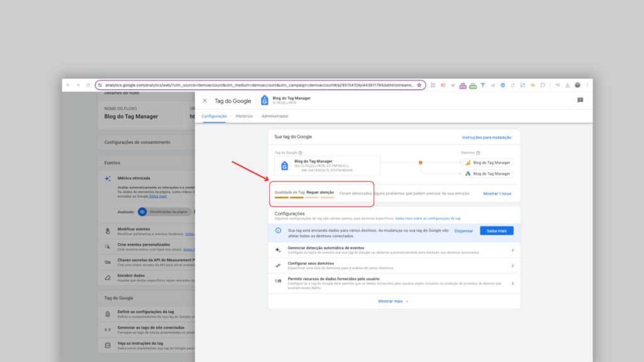
Task: Switch to the Histórico tab
Action: (x=244, y=116)
